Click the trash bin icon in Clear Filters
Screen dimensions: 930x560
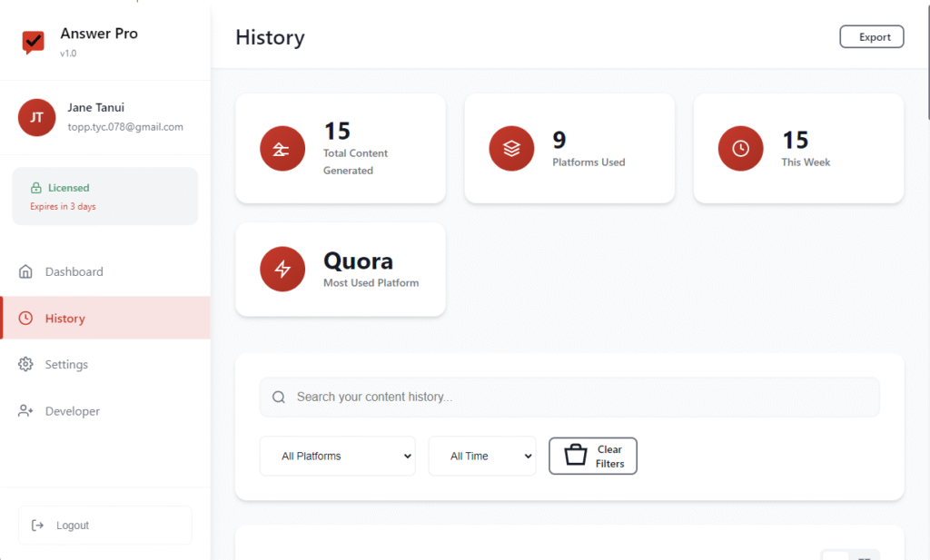[575, 455]
